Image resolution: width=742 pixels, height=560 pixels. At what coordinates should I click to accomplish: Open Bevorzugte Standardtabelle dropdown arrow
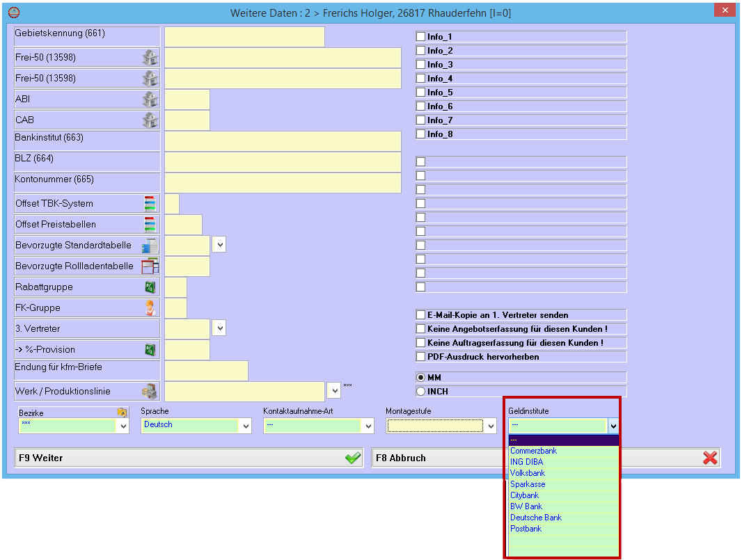219,245
